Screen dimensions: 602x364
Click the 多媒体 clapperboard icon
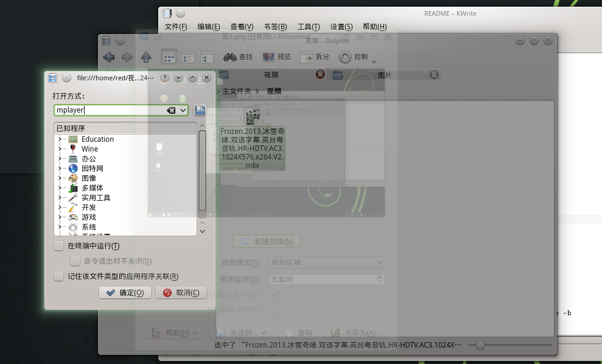[x=73, y=187]
